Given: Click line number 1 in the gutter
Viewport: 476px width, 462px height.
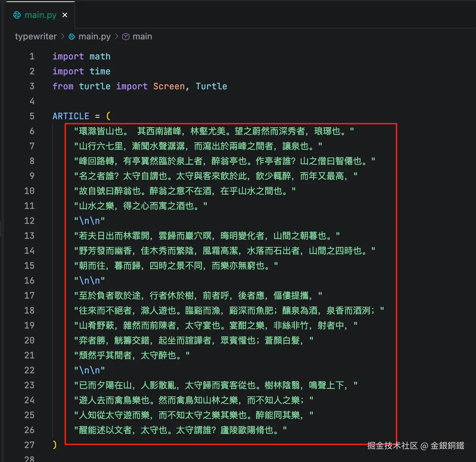Looking at the screenshot, I should click(32, 56).
